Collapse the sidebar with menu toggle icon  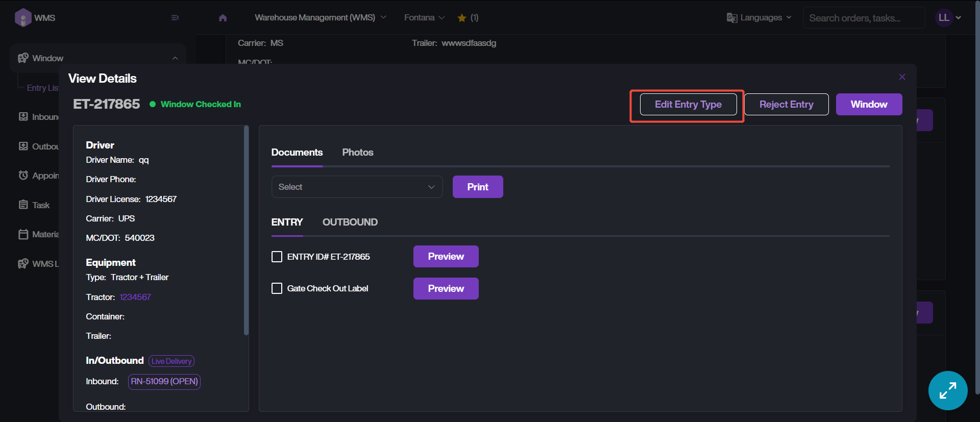175,18
